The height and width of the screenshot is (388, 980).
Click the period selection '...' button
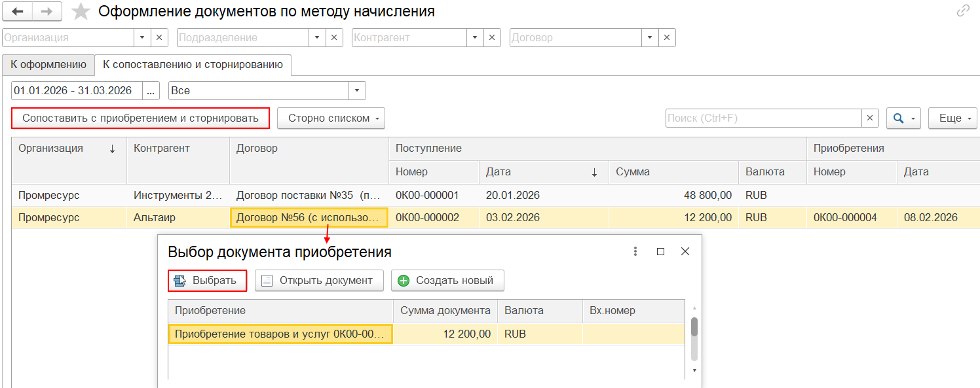coord(150,91)
